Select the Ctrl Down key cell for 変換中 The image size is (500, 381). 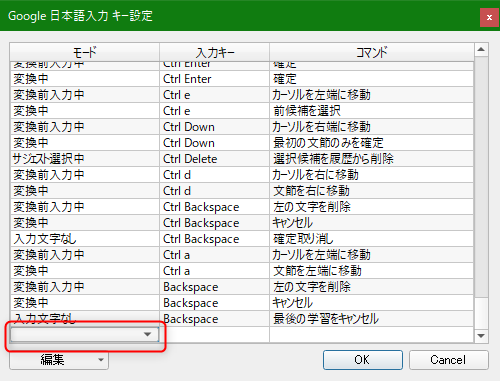(214, 143)
